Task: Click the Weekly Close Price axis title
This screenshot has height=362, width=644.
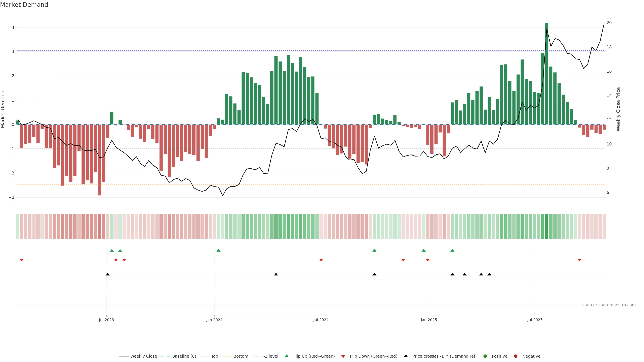Action: 618,109
